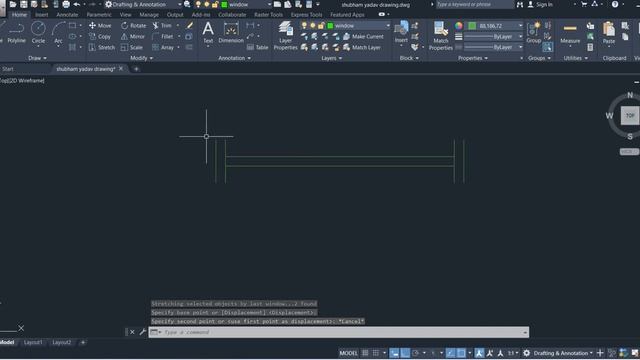The image size is (640, 360).
Task: Activate the Copy command
Action: tap(100, 36)
